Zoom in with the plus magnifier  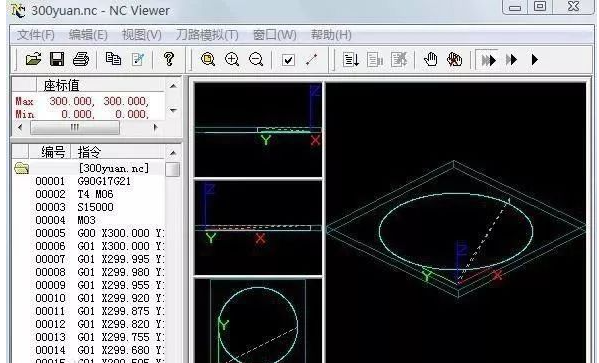[232, 60]
